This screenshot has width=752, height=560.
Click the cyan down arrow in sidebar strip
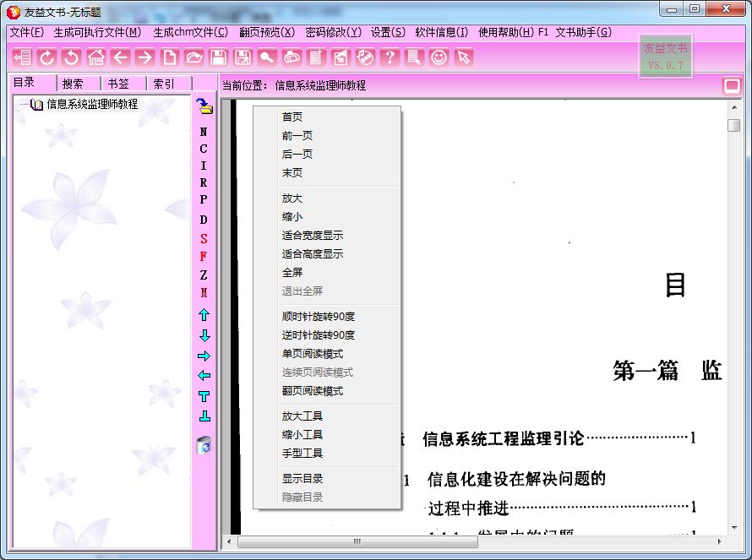point(204,335)
